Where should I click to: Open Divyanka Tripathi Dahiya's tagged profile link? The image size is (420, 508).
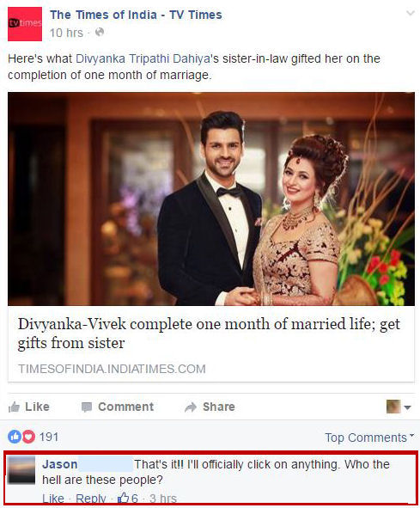coord(143,58)
